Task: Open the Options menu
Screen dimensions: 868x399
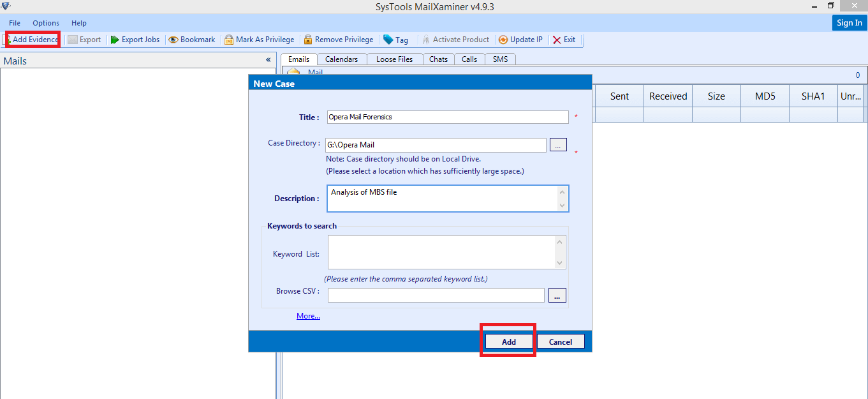Action: coord(46,23)
